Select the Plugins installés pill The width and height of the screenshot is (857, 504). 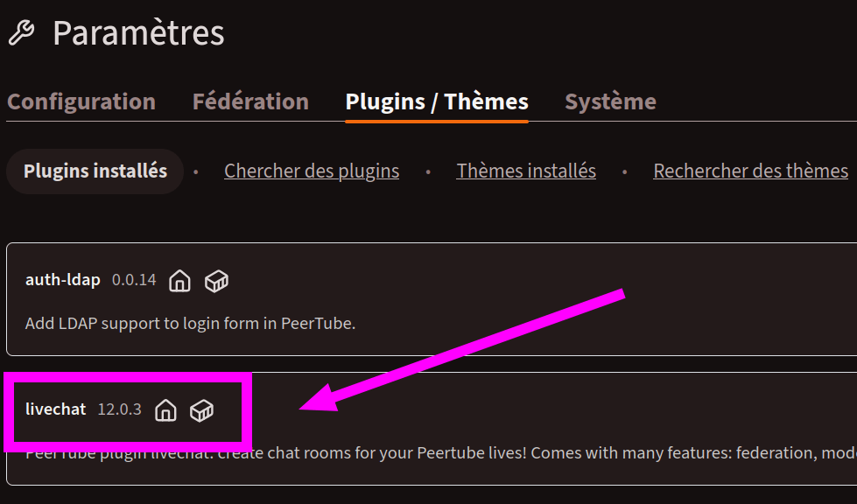pos(95,171)
